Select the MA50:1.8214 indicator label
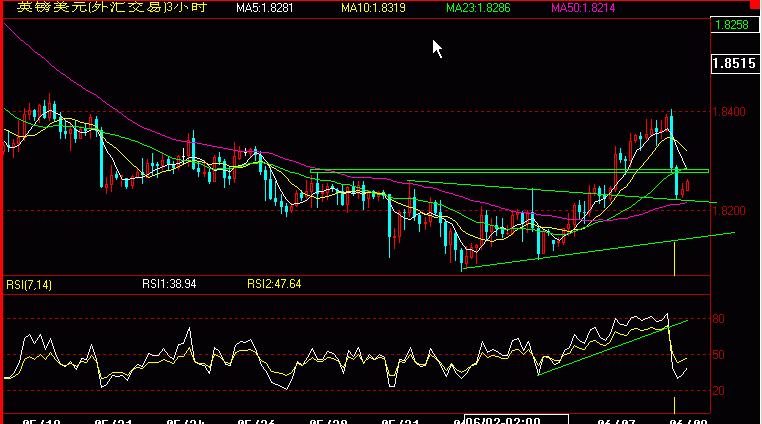Viewport: 762px width, 424px height. (x=583, y=8)
